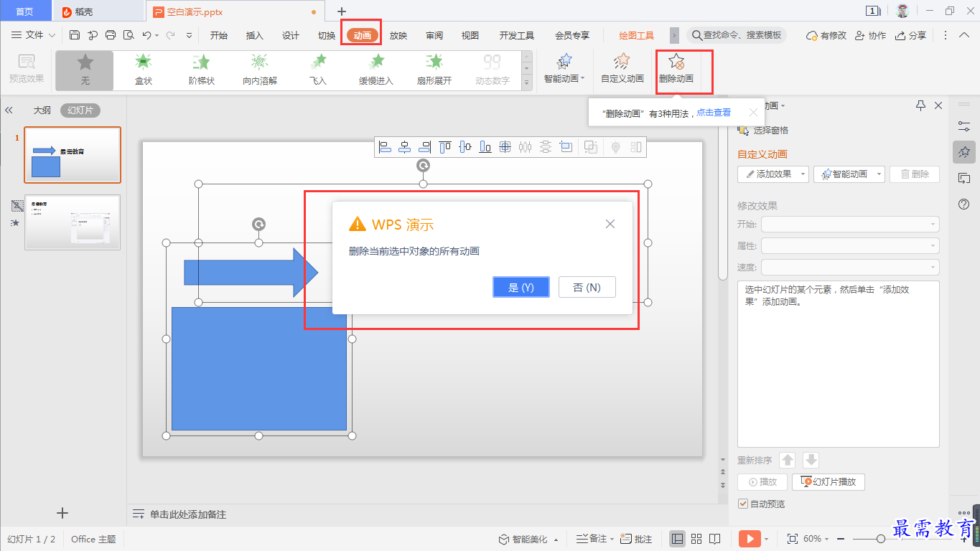Click the Align Left icon in floating toolbar
The width and height of the screenshot is (980, 551).
tap(385, 147)
